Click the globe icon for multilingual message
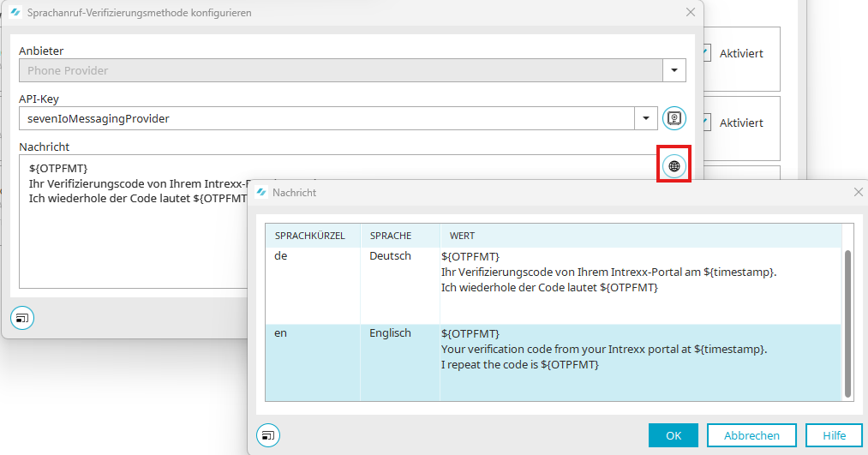 pyautogui.click(x=673, y=165)
